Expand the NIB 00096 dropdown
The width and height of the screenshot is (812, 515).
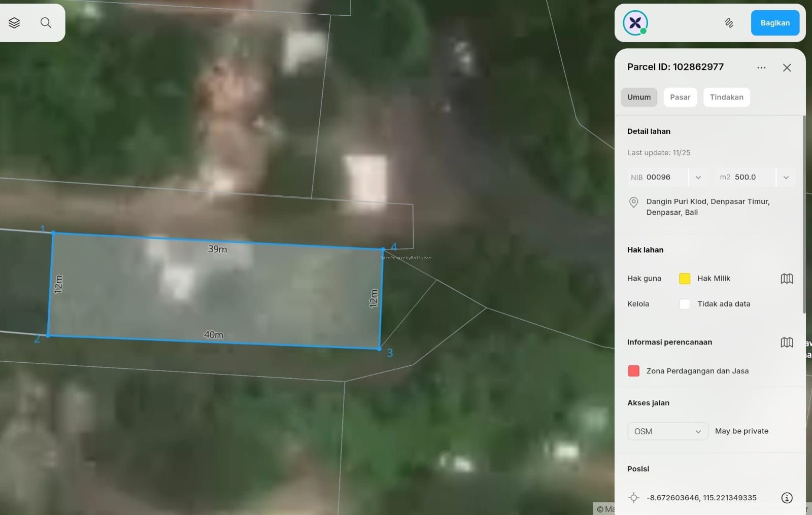click(x=698, y=178)
